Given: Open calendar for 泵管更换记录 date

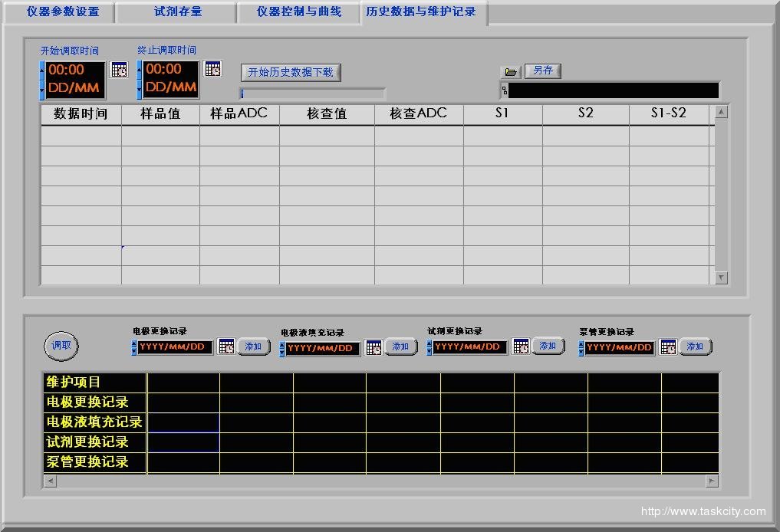Looking at the screenshot, I should [x=668, y=346].
